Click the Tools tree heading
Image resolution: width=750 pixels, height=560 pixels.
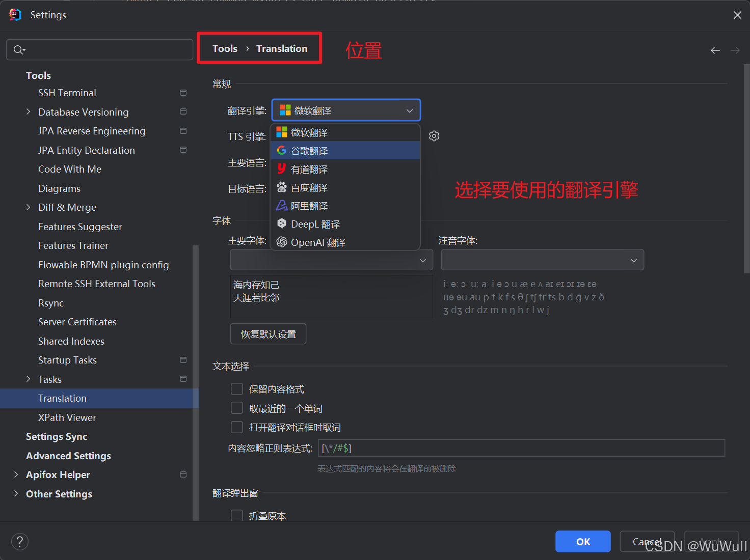click(38, 75)
